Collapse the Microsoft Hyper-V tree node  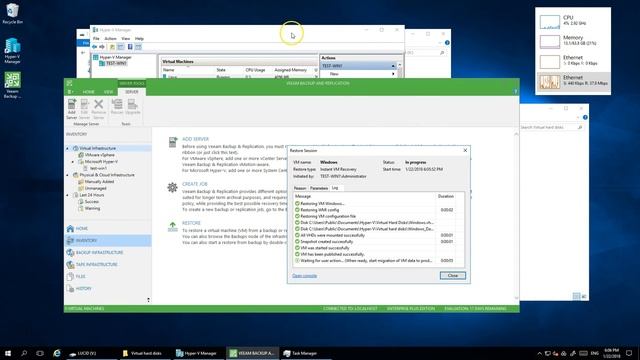point(73,162)
